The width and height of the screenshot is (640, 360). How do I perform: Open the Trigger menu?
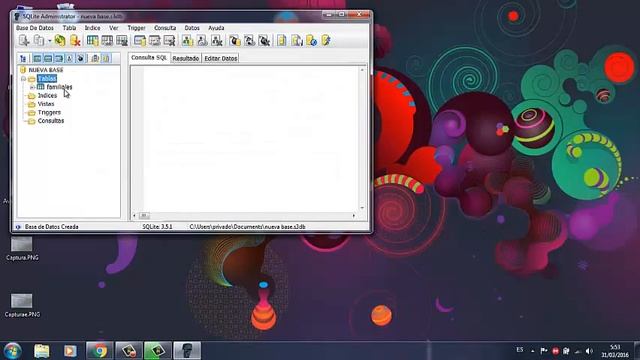[136, 28]
